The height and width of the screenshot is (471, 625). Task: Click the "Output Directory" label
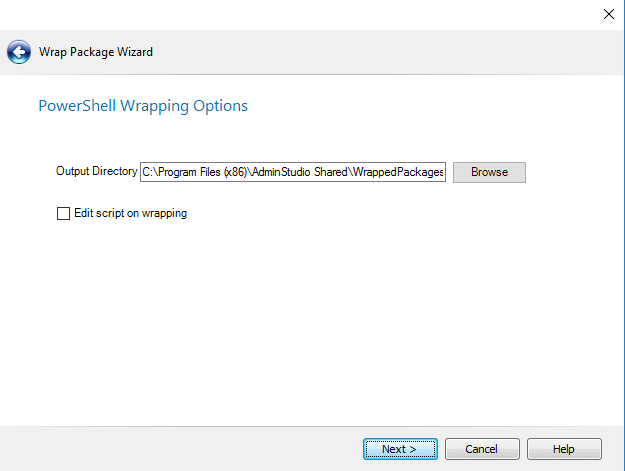pos(96,172)
